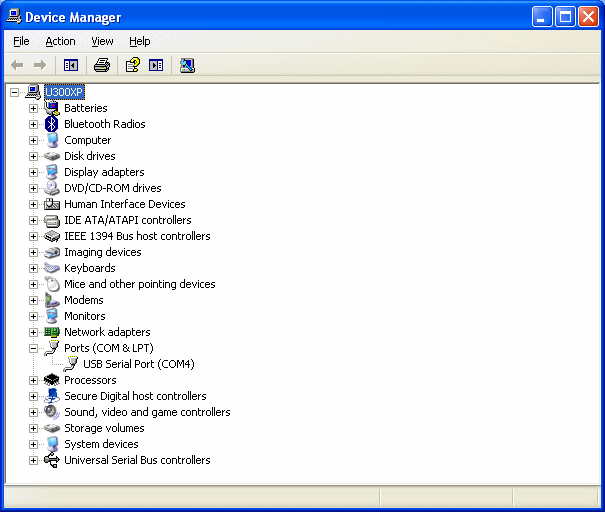
Task: Click the Modems phone icon
Action: point(52,300)
